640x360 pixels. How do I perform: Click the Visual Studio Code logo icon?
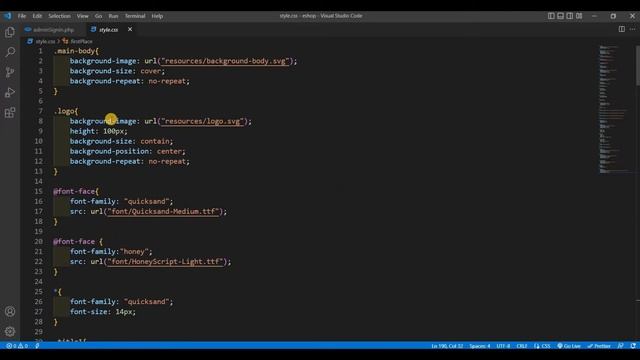pos(8,16)
